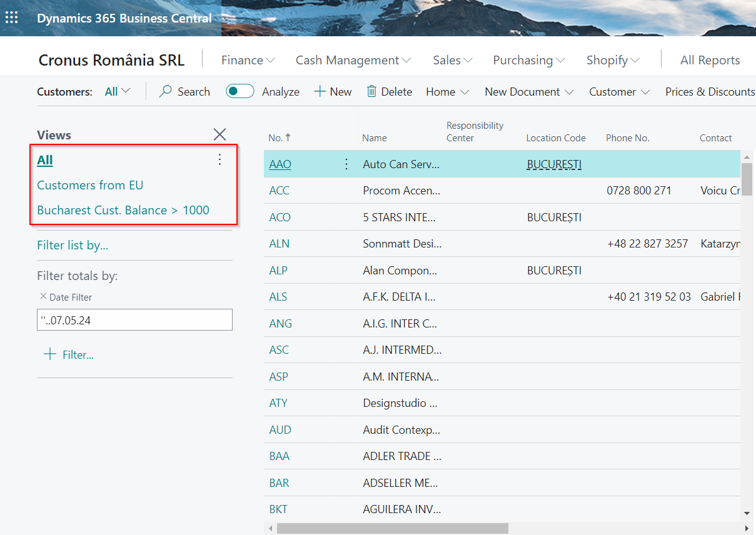Click the plus icon to add a filter
756x535 pixels.
(49, 354)
